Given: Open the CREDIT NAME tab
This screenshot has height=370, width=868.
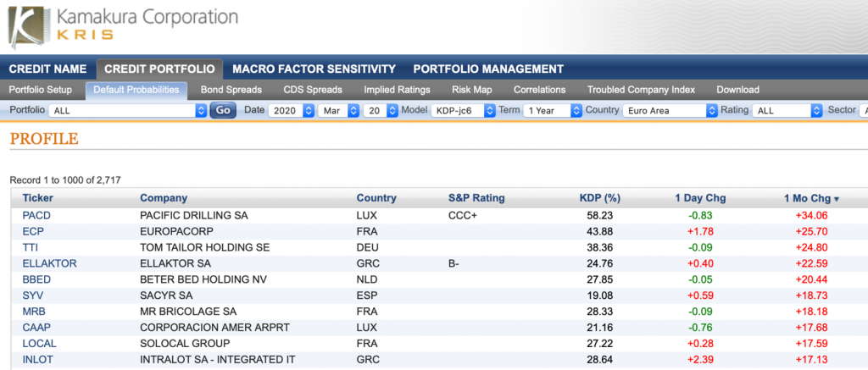Looking at the screenshot, I should click(x=47, y=69).
